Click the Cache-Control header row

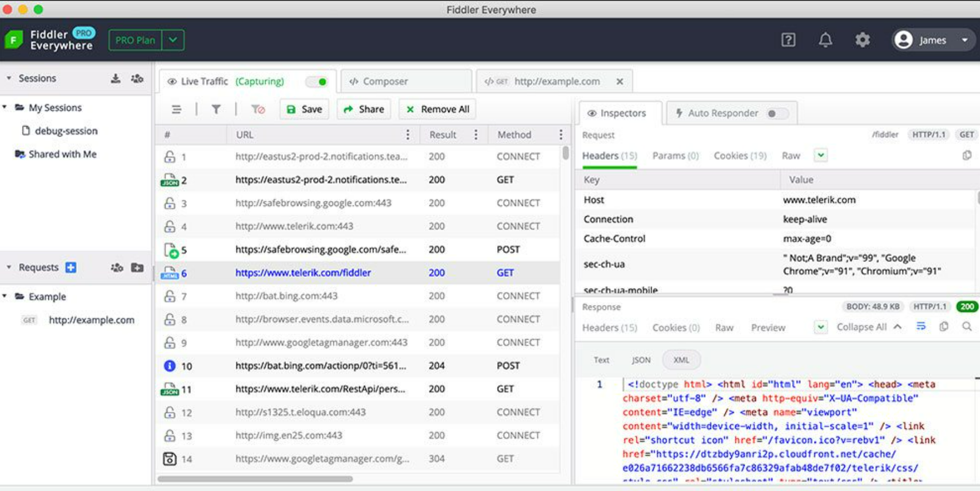(775, 238)
